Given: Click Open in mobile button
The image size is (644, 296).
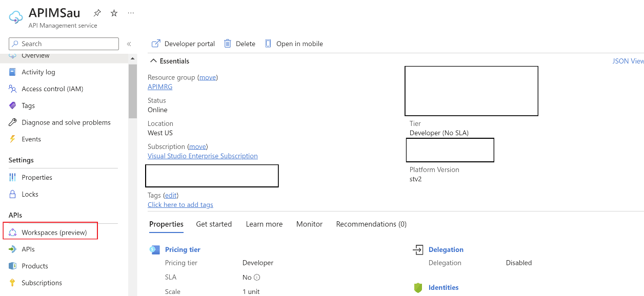Looking at the screenshot, I should pos(294,44).
